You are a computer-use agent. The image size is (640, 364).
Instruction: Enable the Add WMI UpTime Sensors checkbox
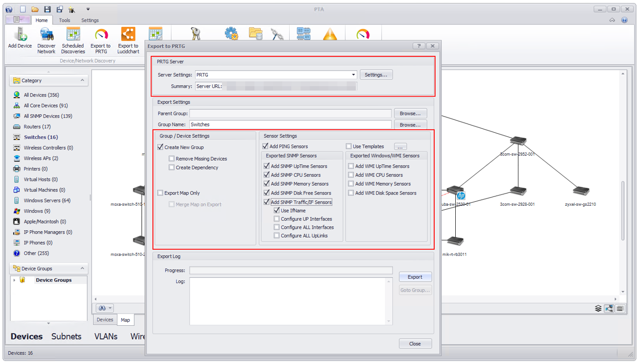[351, 166]
